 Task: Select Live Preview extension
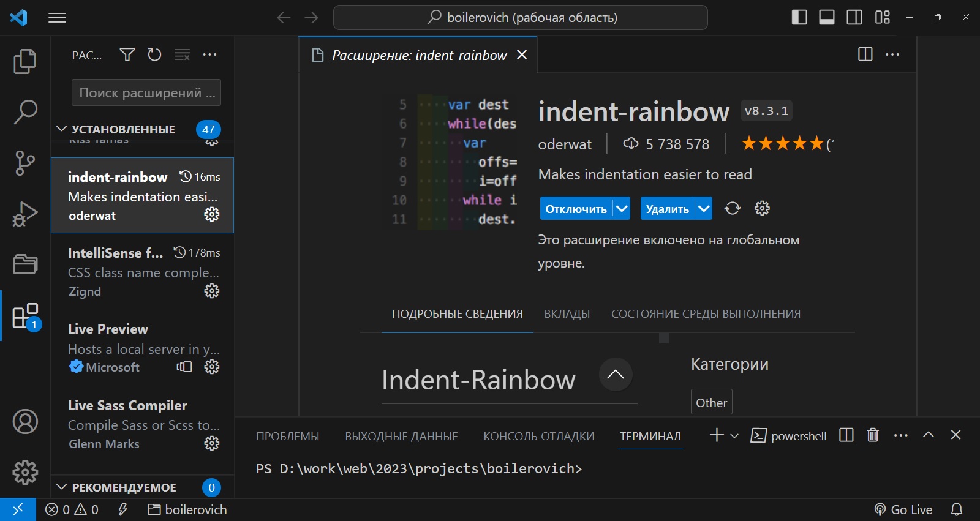point(142,348)
